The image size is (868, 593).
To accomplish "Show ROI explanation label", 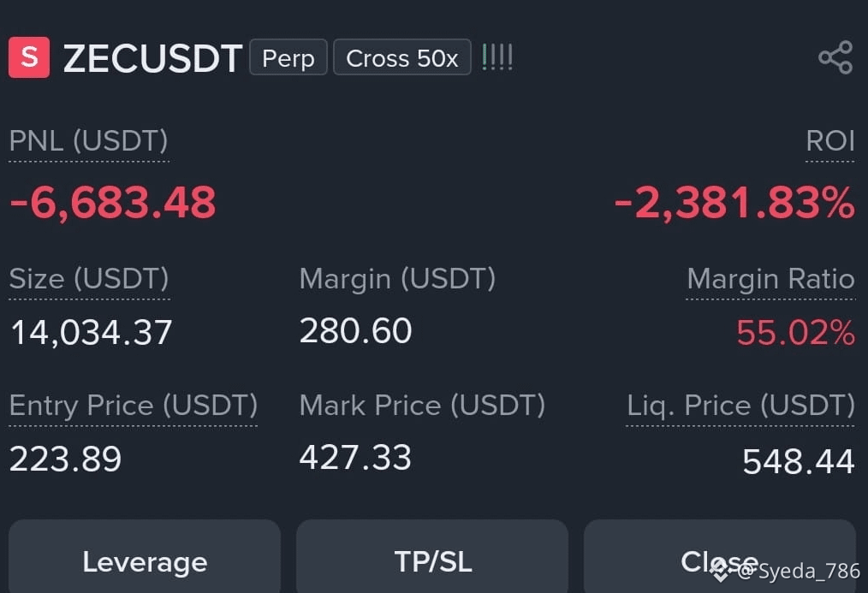I will [x=830, y=140].
